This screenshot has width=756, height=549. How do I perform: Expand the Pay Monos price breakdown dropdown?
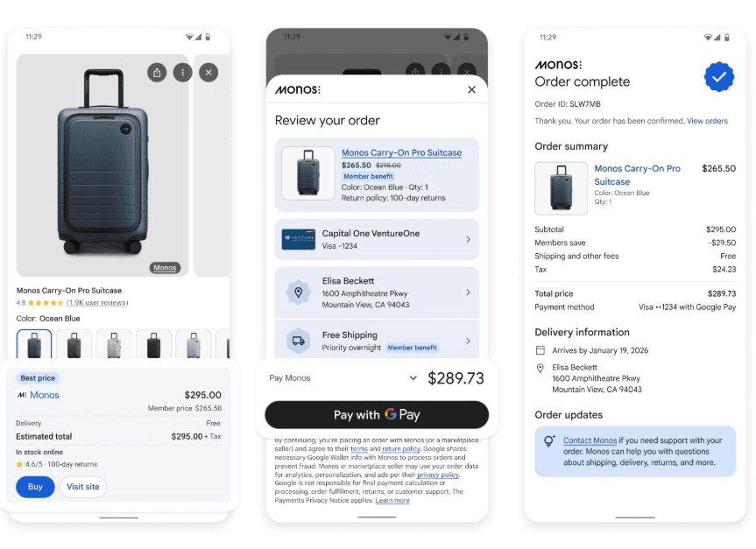pos(413,378)
